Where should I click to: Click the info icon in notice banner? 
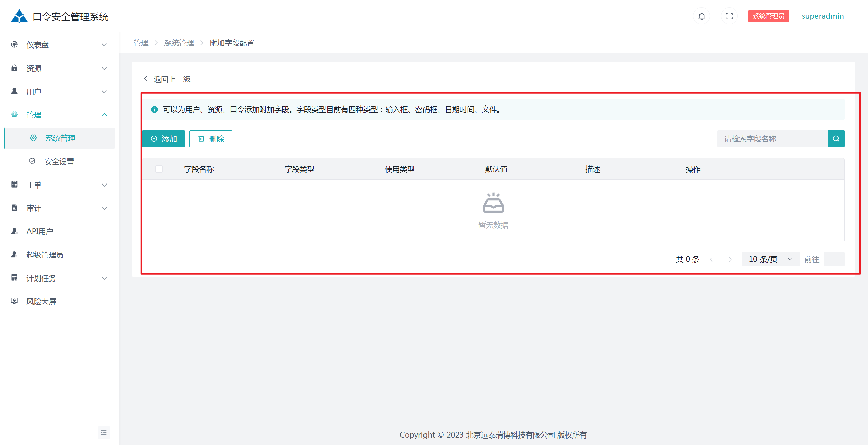point(154,109)
